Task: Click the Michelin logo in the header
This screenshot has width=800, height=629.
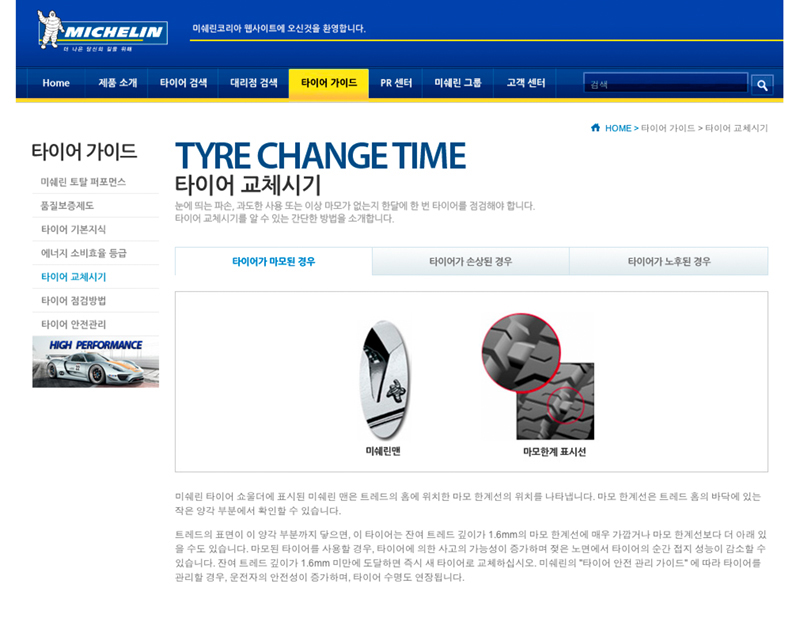Action: point(102,31)
